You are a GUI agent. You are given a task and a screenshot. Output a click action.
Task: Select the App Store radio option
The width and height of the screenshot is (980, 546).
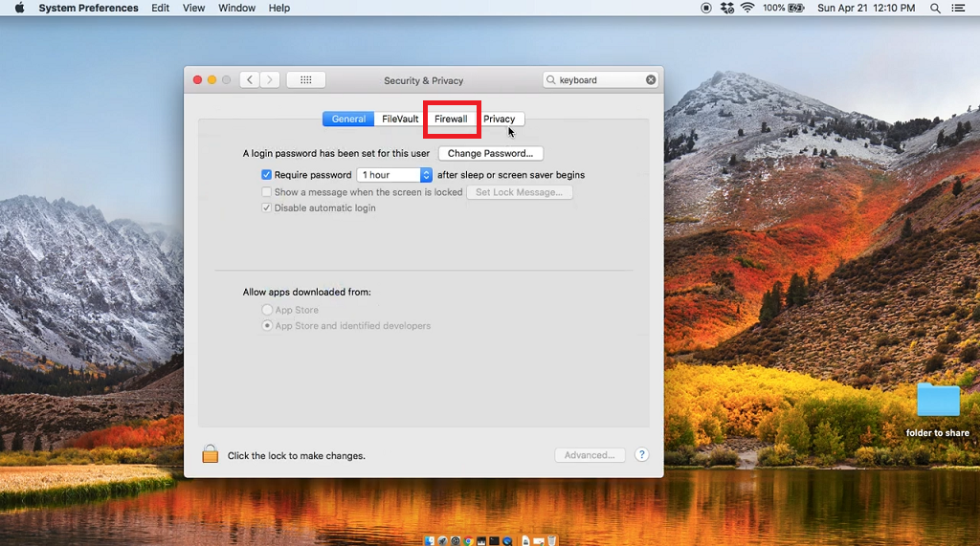click(267, 310)
